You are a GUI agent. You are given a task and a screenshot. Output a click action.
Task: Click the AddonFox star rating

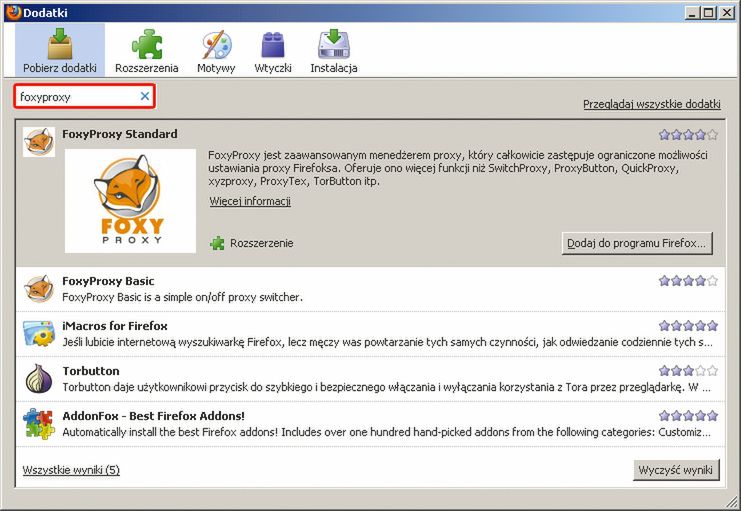[688, 416]
